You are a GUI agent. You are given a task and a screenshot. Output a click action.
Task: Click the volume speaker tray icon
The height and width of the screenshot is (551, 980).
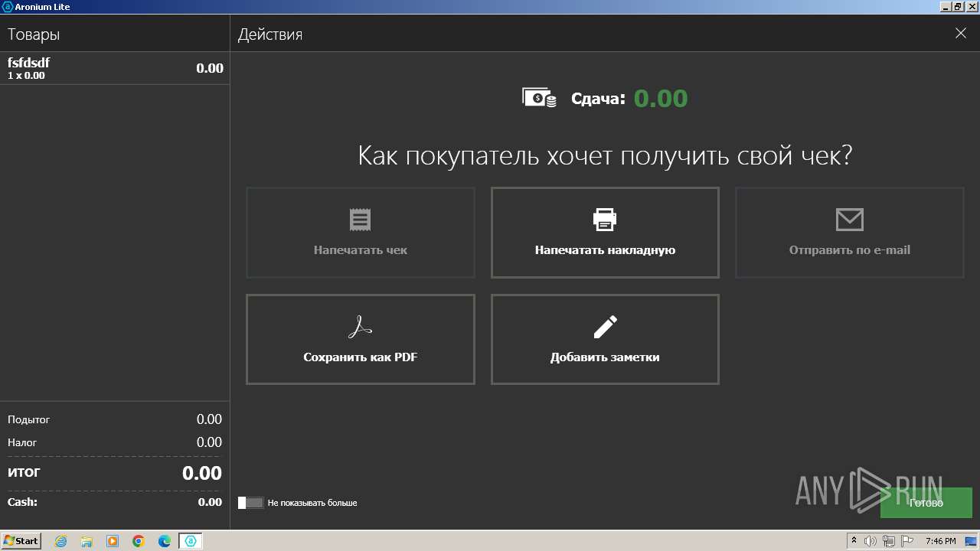pos(871,541)
